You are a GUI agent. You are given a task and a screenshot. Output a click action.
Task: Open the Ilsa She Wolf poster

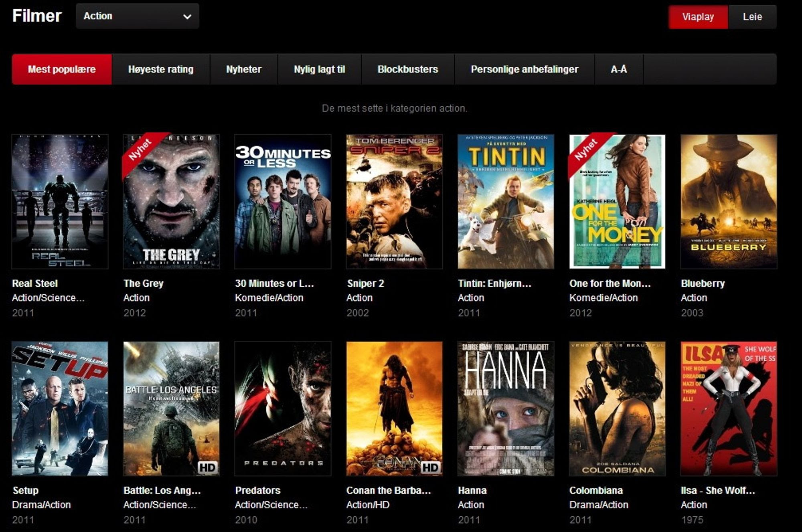pos(729,409)
